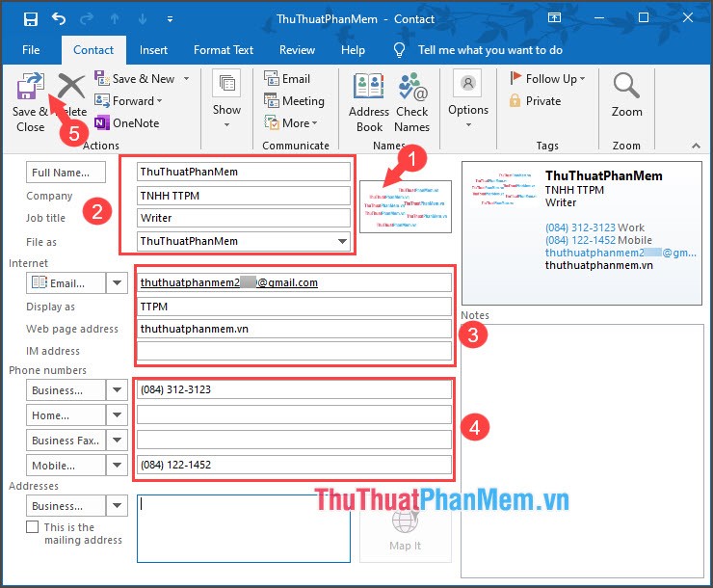Click the Zoom magnifier button
The height and width of the screenshot is (588, 713).
[626, 95]
